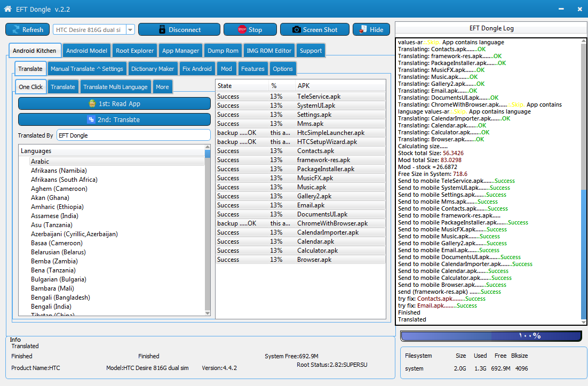Open the Dictionary Maker tab
Image resolution: width=588 pixels, height=386 pixels.
pyautogui.click(x=153, y=69)
